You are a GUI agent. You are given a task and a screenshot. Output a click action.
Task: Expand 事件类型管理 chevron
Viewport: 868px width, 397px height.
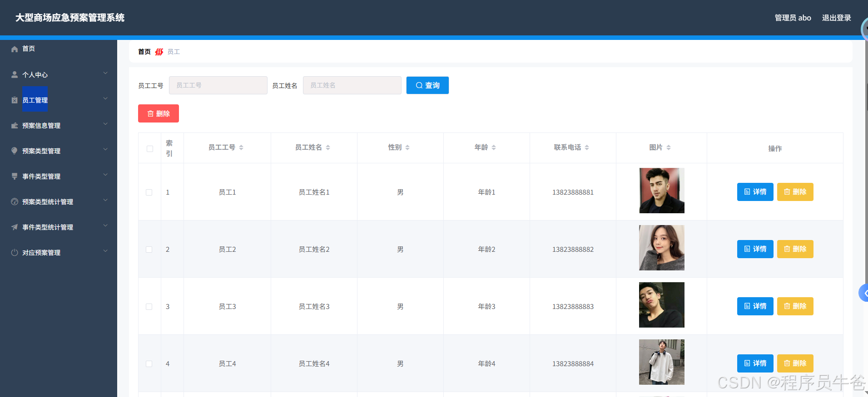point(105,175)
